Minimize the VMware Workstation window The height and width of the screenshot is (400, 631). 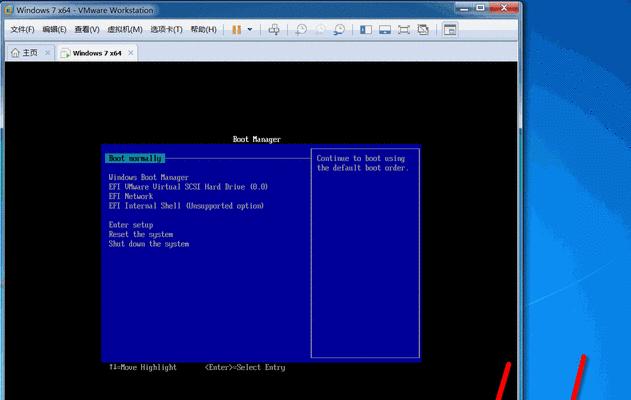pyautogui.click(x=464, y=8)
